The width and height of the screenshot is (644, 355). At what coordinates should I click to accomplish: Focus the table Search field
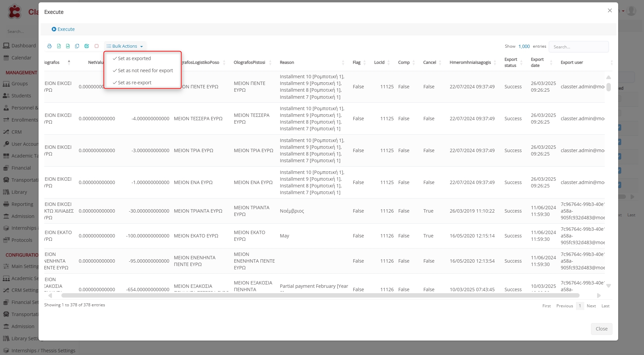[x=579, y=47]
